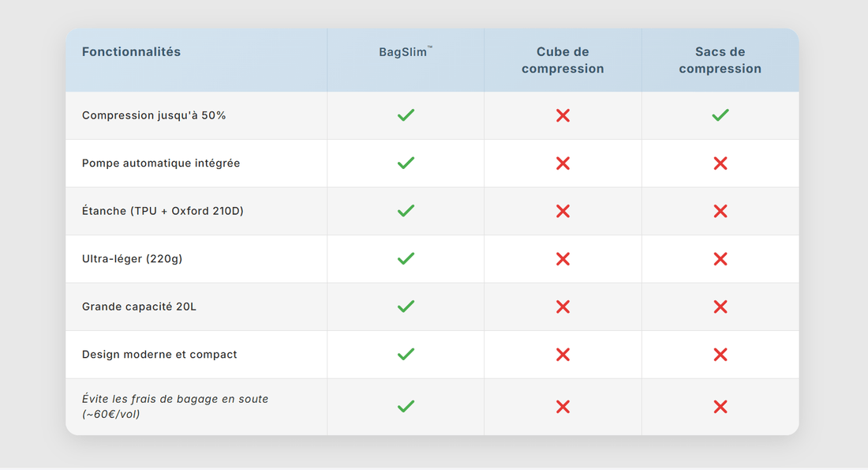Select the Sacs de compression header
868x470 pixels.
click(x=720, y=60)
